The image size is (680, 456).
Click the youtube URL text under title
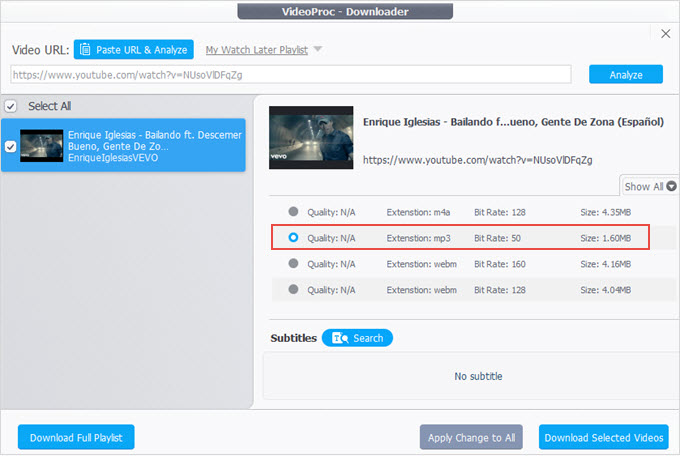click(477, 160)
